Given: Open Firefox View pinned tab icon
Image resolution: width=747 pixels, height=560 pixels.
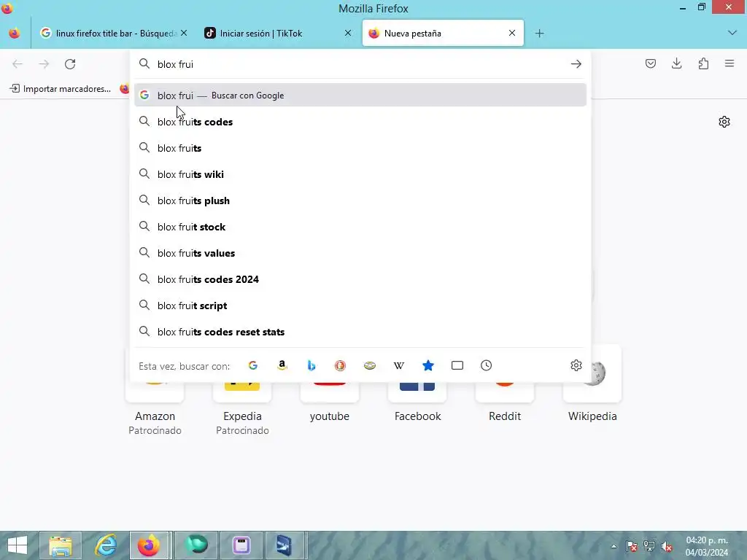Looking at the screenshot, I should tap(15, 34).
